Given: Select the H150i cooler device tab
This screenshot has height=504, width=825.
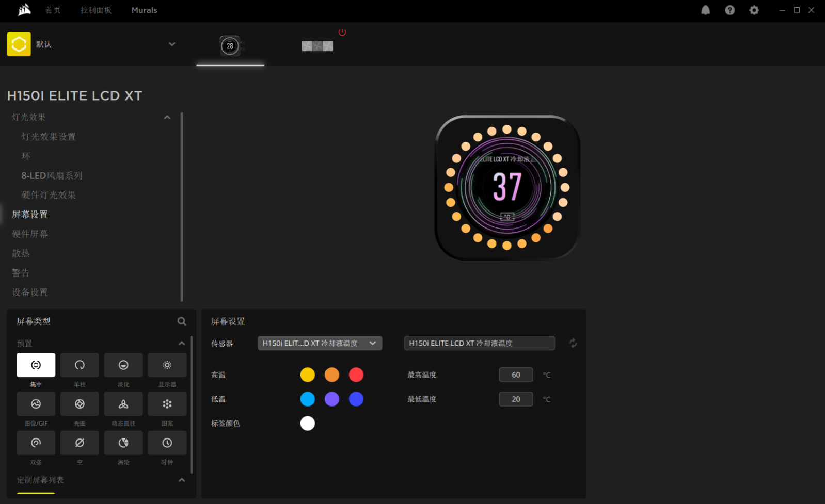Looking at the screenshot, I should pyautogui.click(x=230, y=46).
